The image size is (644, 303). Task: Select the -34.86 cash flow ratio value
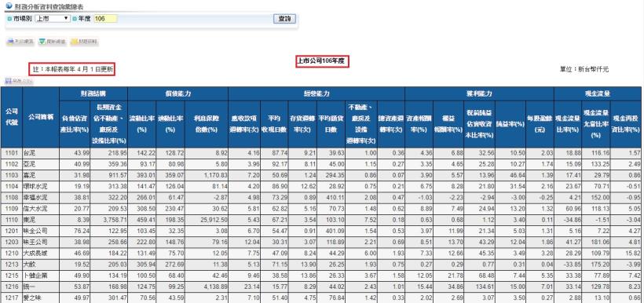[571, 219]
